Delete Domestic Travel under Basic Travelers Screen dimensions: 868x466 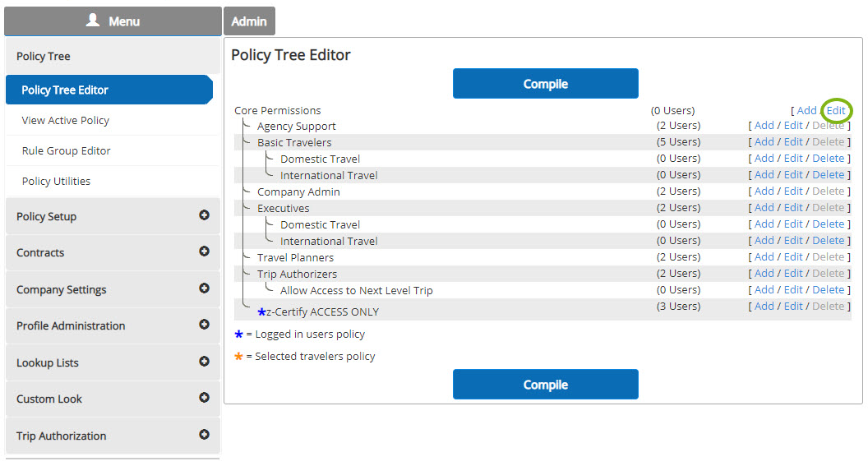pyautogui.click(x=828, y=159)
